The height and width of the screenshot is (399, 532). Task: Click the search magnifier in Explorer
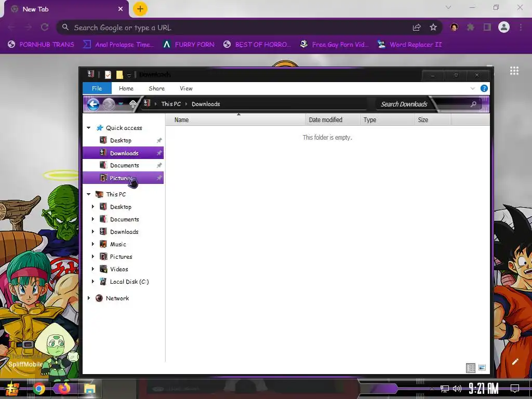pyautogui.click(x=473, y=104)
